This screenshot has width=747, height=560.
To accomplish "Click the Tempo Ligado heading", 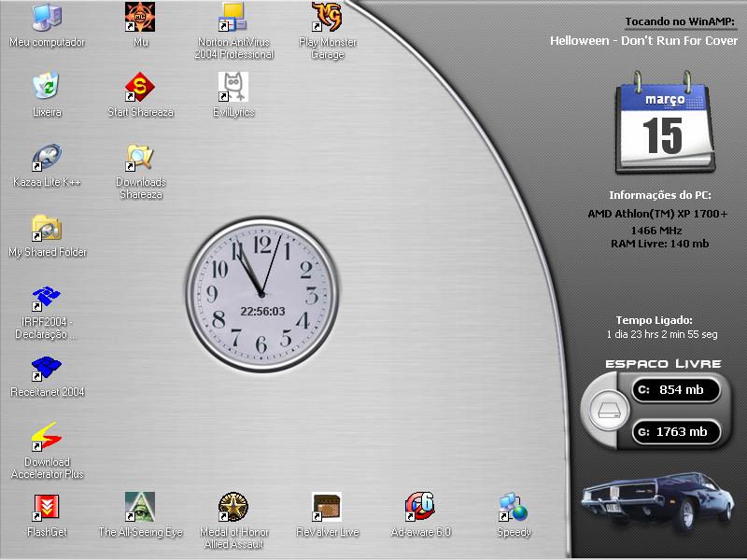I will 655,320.
